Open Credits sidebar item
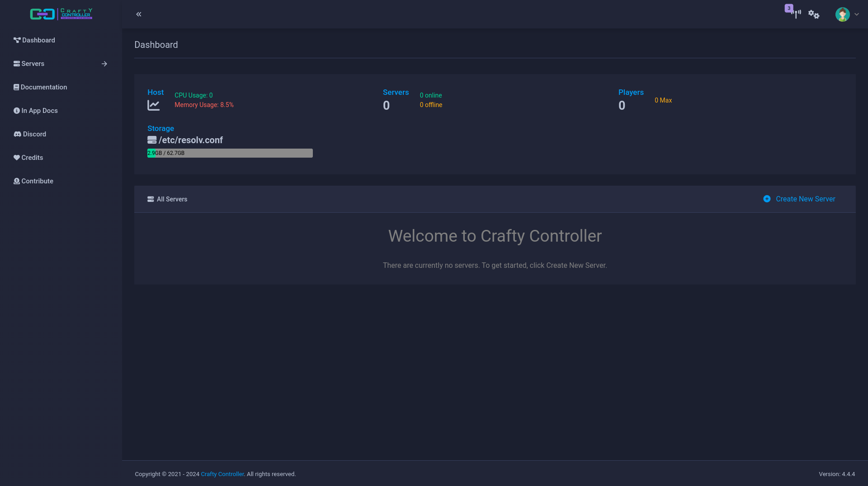This screenshot has width=868, height=486. tap(28, 158)
